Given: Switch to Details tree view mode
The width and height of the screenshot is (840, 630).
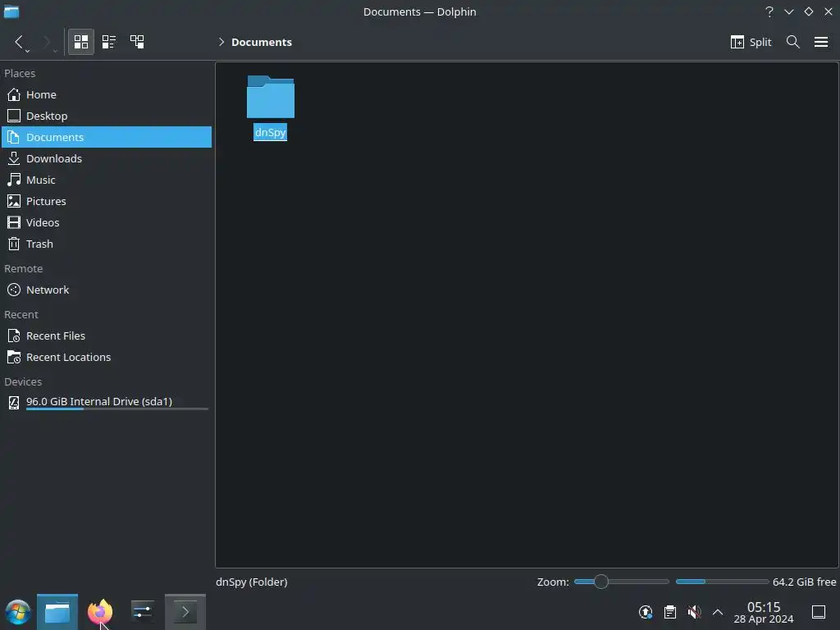Looking at the screenshot, I should coord(137,42).
